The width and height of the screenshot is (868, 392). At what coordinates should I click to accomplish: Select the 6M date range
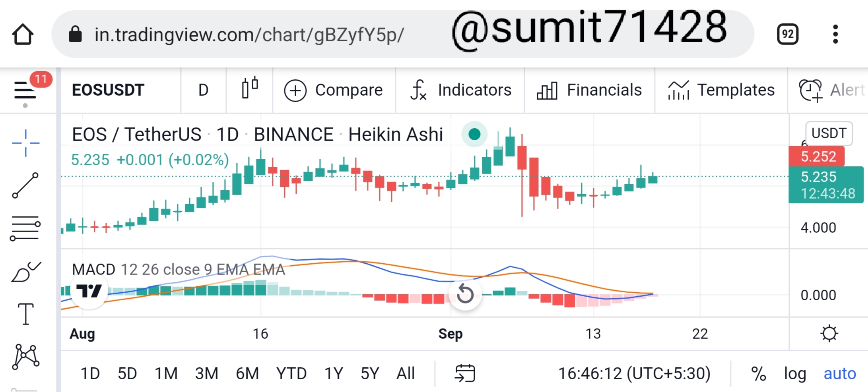point(247,374)
